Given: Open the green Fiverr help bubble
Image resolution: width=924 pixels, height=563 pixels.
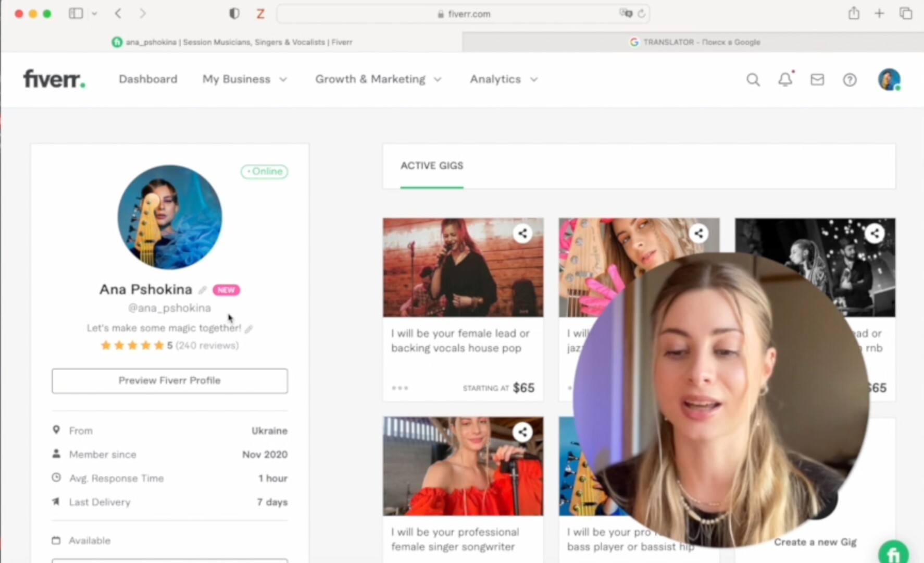Looking at the screenshot, I should coord(894,553).
